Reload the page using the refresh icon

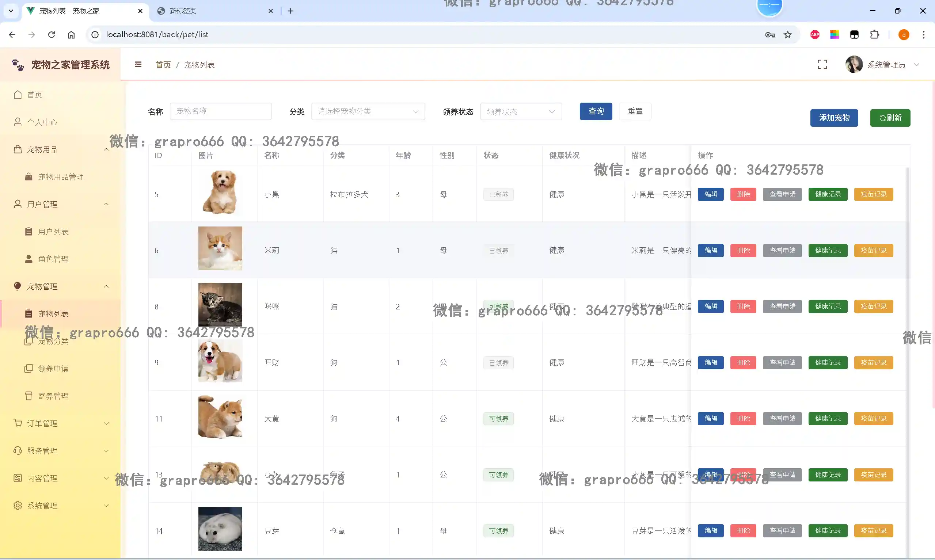click(52, 35)
